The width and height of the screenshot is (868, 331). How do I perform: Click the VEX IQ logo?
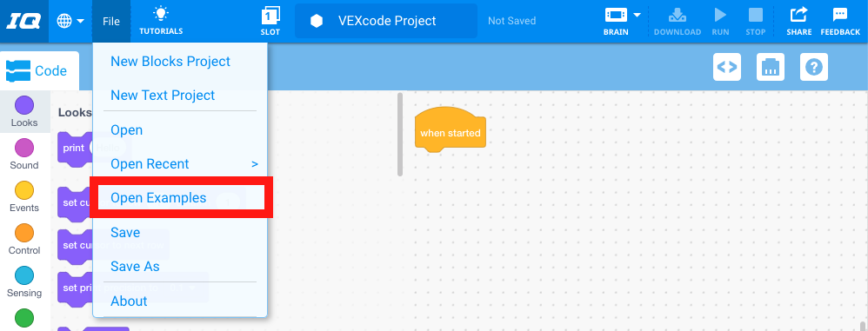click(23, 21)
